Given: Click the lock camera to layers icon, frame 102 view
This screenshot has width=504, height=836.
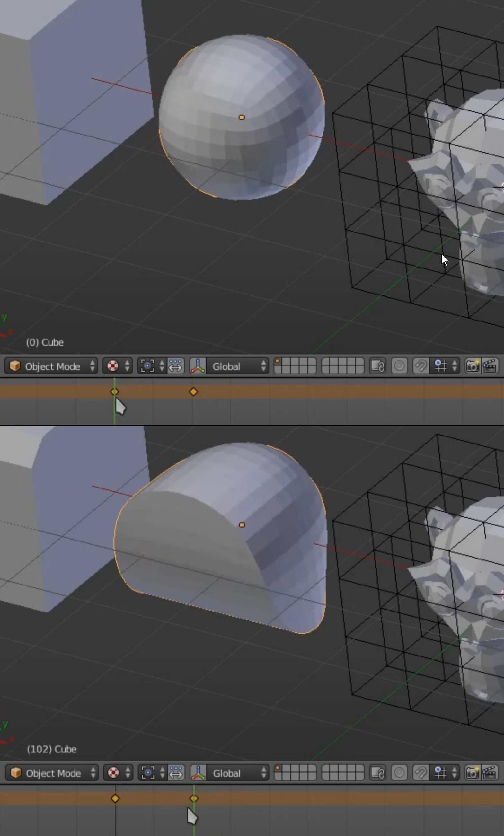Looking at the screenshot, I should (378, 773).
